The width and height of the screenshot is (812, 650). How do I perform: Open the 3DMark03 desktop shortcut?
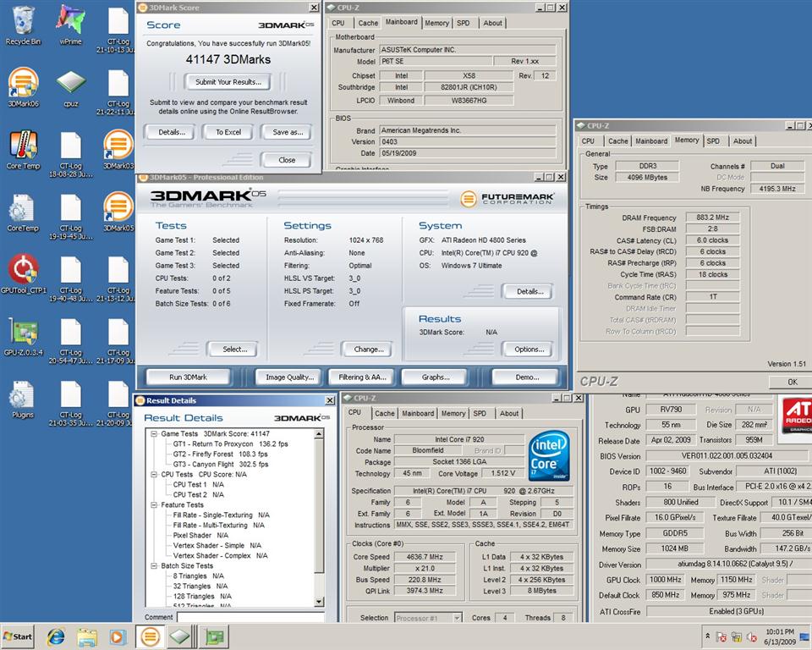(118, 150)
